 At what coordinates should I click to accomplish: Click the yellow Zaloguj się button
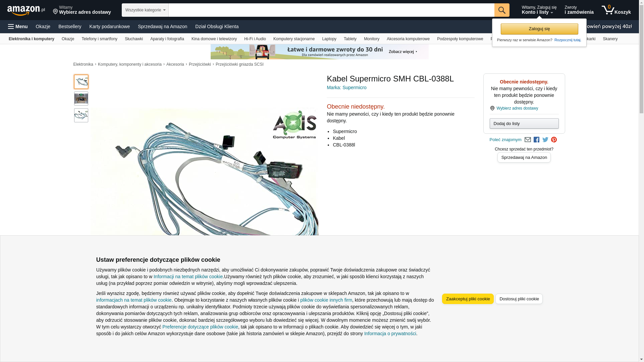click(x=539, y=29)
